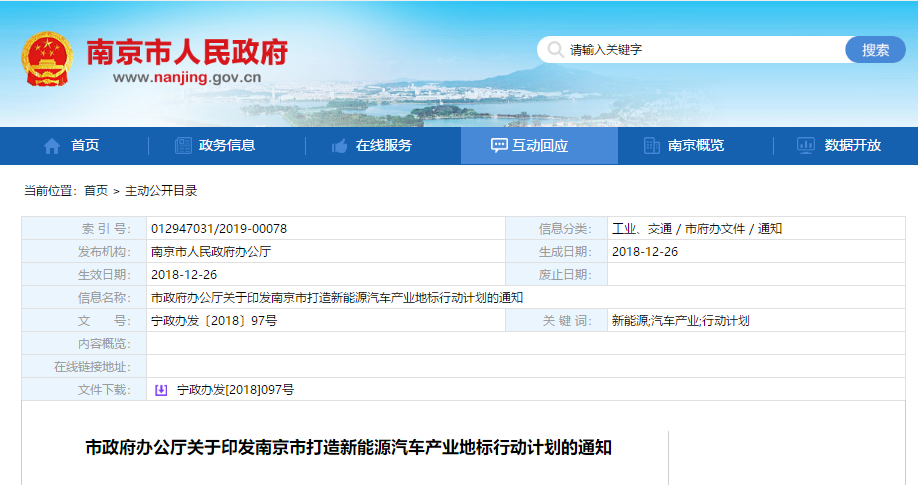
Task: Click the 文件下载 label cell
Action: pyautogui.click(x=84, y=390)
